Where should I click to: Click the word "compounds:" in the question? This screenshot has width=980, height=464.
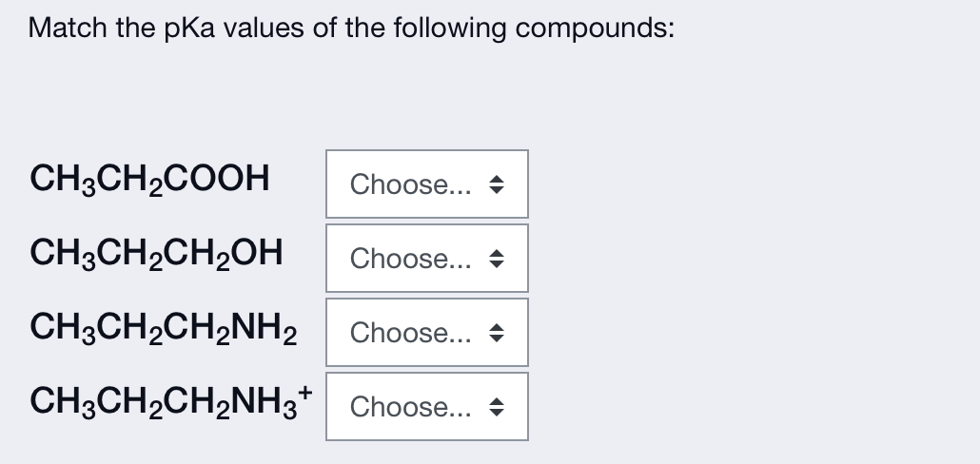coord(597,29)
